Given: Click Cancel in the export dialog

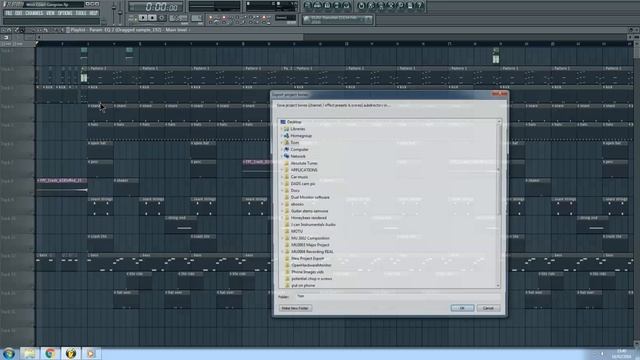Looking at the screenshot, I should click(x=488, y=308).
